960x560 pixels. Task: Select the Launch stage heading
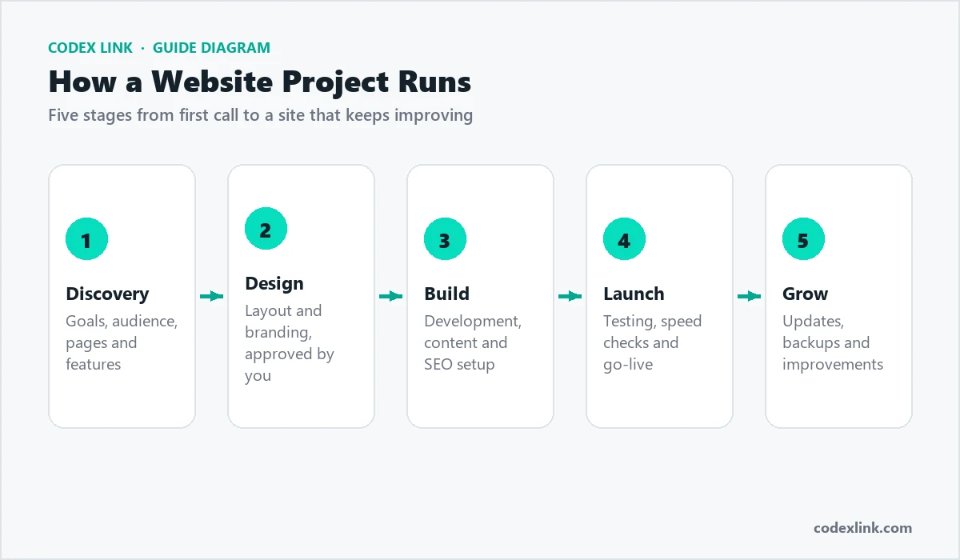coord(634,294)
